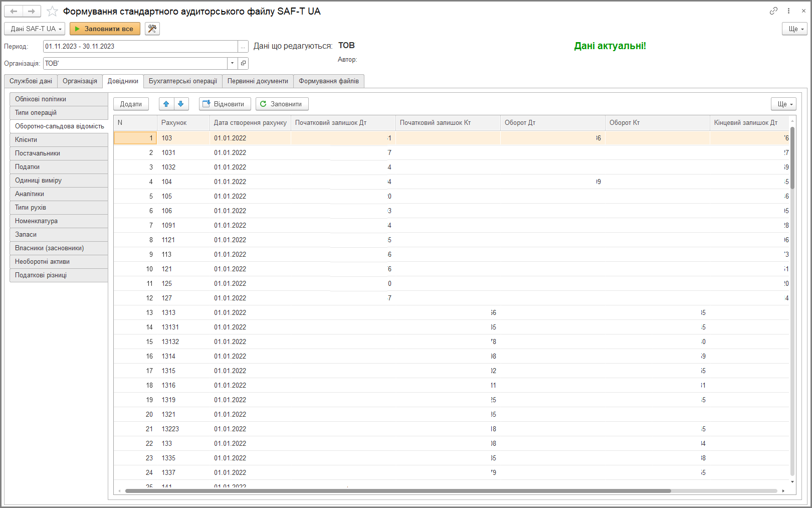Select the row with account 104
812x508 pixels.
451,182
